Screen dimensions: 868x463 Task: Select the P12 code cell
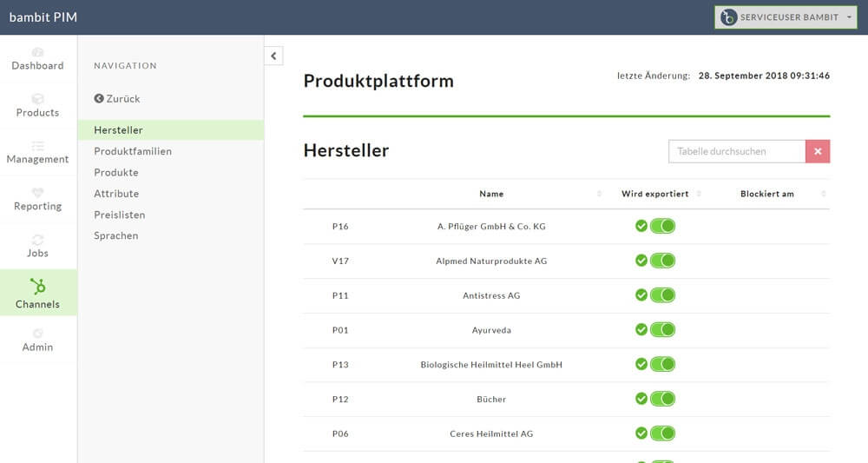[x=340, y=400]
